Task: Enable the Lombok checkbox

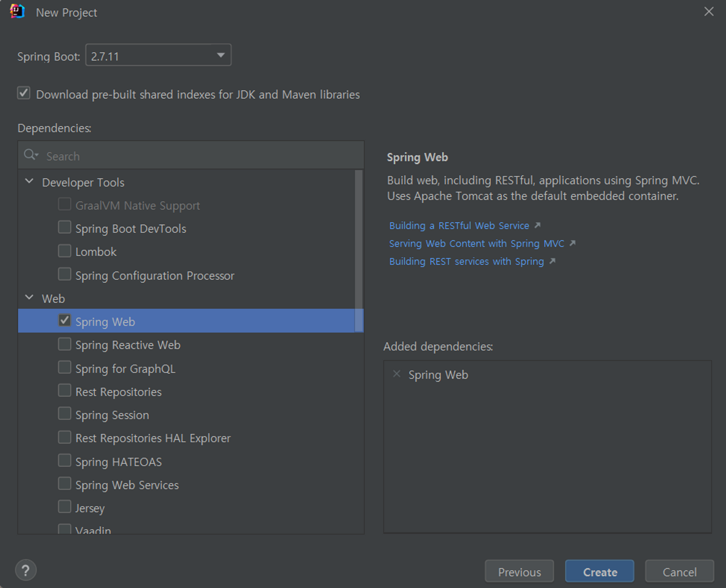Action: click(x=65, y=251)
